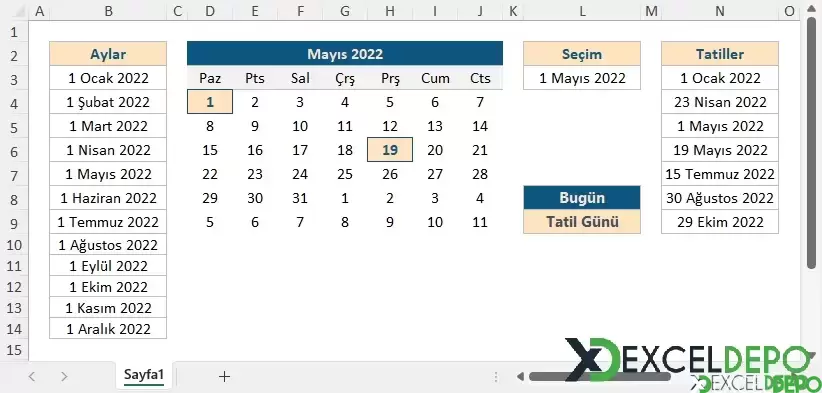Select highlighted day 19 in calendar
This screenshot has height=393, width=822.
[x=390, y=150]
